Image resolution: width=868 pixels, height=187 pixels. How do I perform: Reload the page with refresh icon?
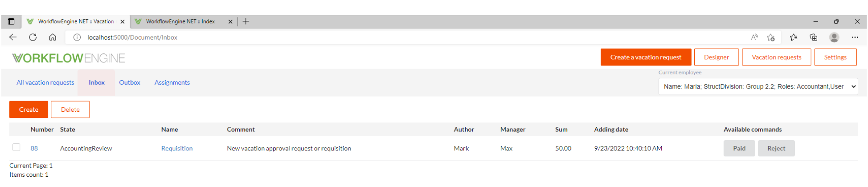click(x=33, y=37)
